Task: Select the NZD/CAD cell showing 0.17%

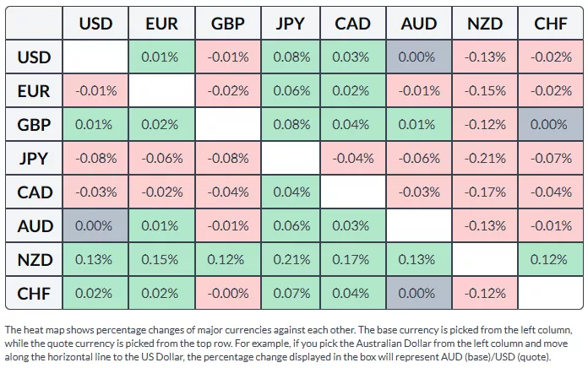Action: click(x=353, y=260)
